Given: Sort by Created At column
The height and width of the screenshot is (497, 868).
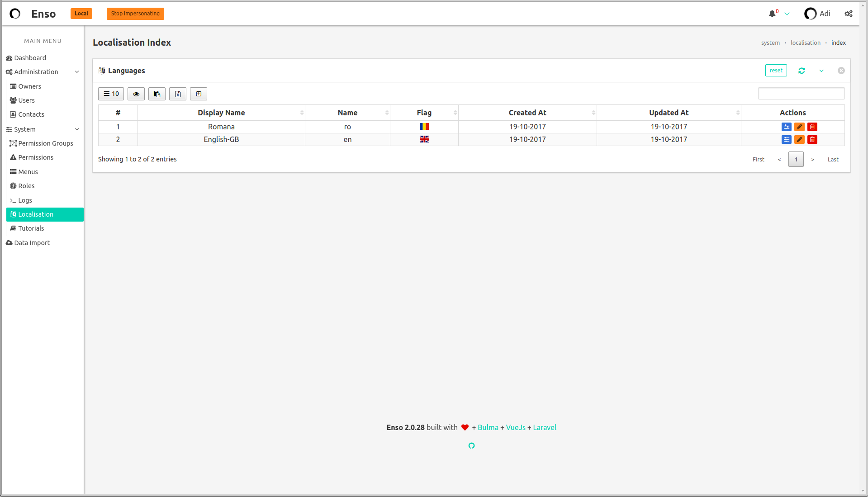Looking at the screenshot, I should 527,113.
